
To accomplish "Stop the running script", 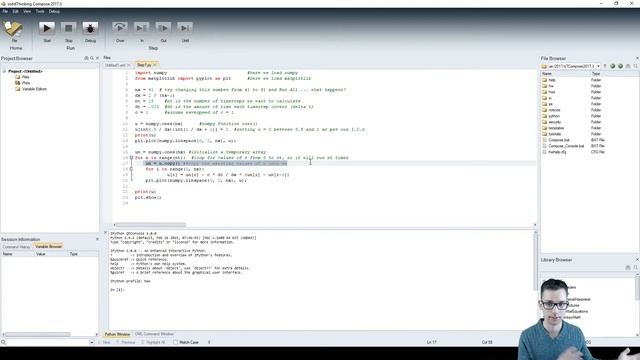I will pyautogui.click(x=69, y=28).
